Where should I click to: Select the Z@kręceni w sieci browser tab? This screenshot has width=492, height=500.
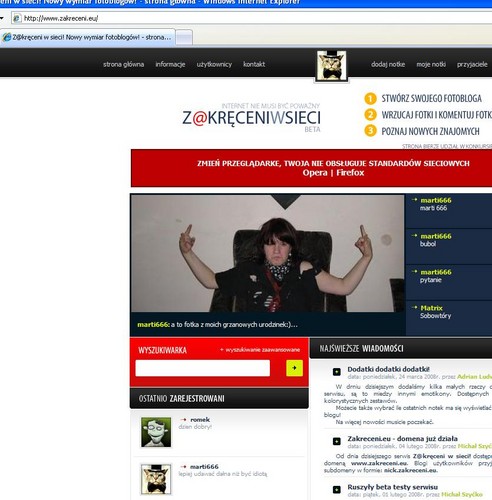tap(87, 37)
